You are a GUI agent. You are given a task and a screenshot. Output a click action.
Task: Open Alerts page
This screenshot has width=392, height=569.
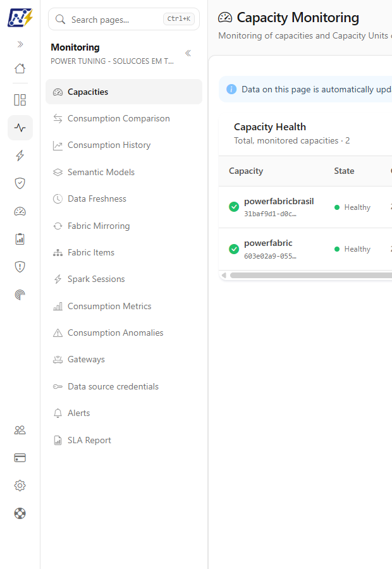[x=124, y=413]
